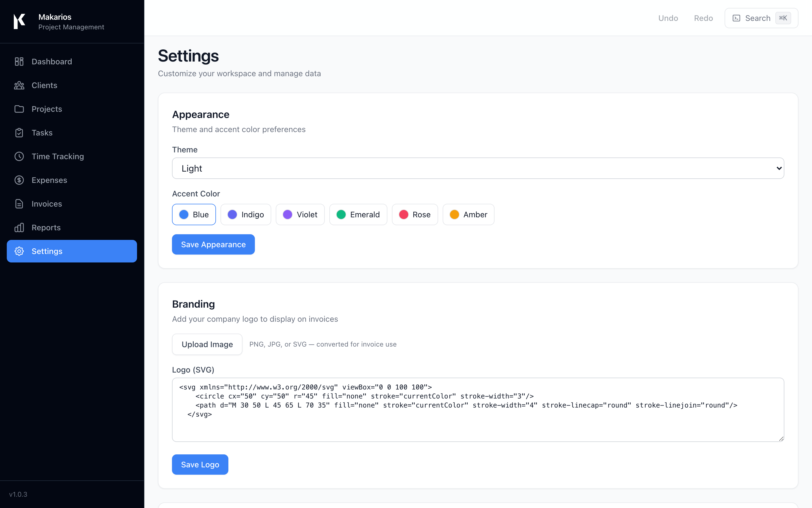812x508 pixels.
Task: Click the Expenses dollar coin icon
Action: coord(19,180)
